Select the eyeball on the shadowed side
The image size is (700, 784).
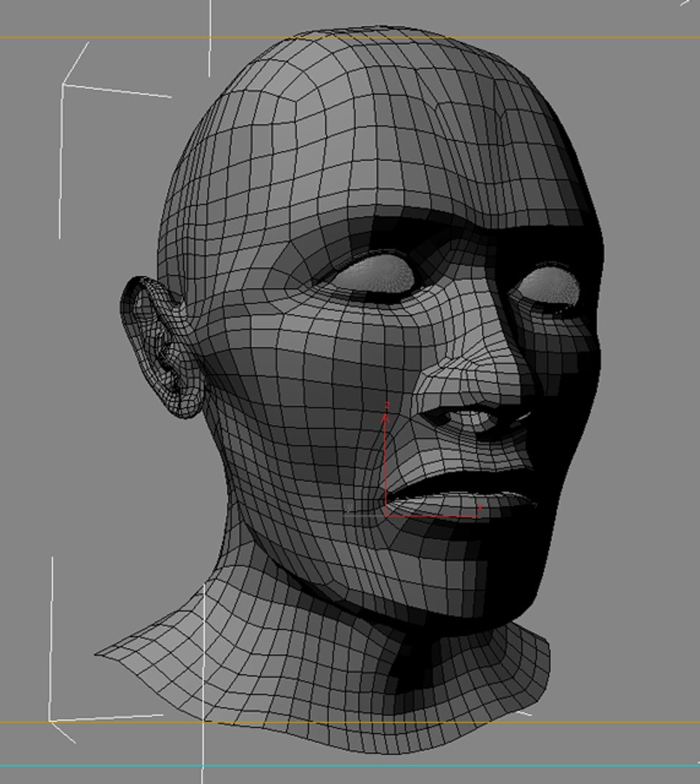coord(550,286)
